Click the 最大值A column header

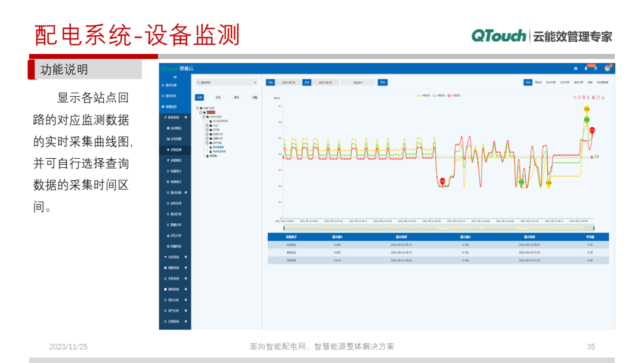click(x=337, y=237)
